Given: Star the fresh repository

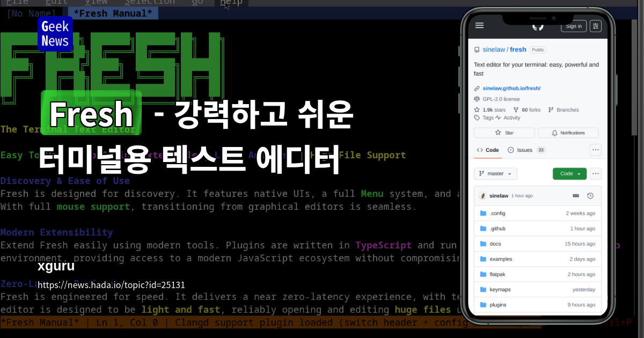Looking at the screenshot, I should 504,133.
